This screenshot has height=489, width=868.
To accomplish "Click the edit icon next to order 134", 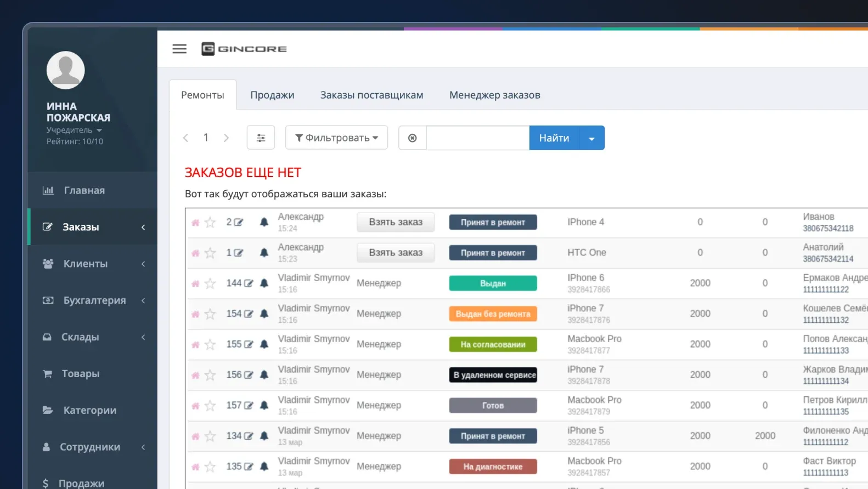I will pyautogui.click(x=249, y=436).
